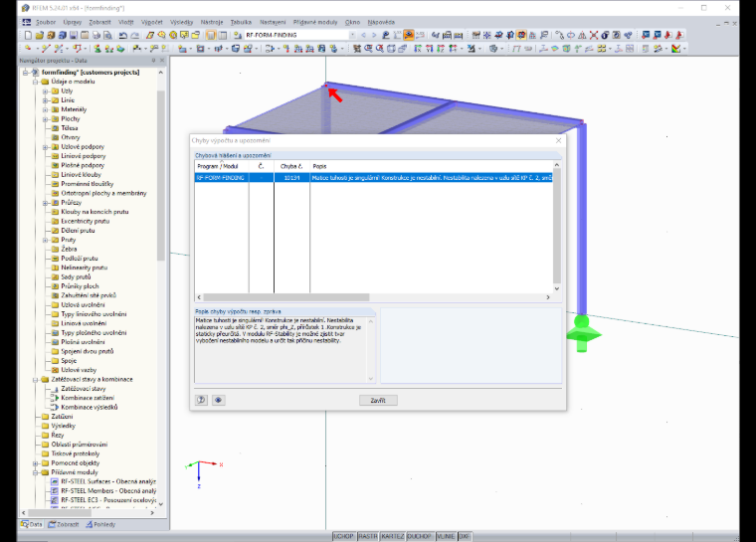Select the Tiskové protokoly tree item
Viewport: 756px width, 542px height.
point(76,453)
